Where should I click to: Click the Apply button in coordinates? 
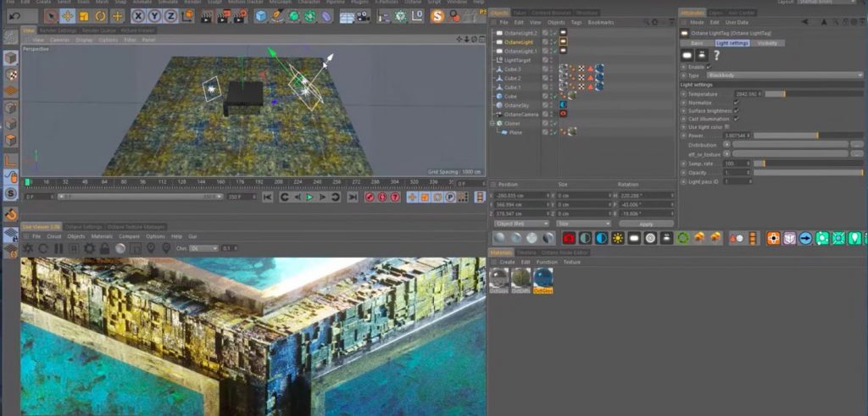(646, 224)
